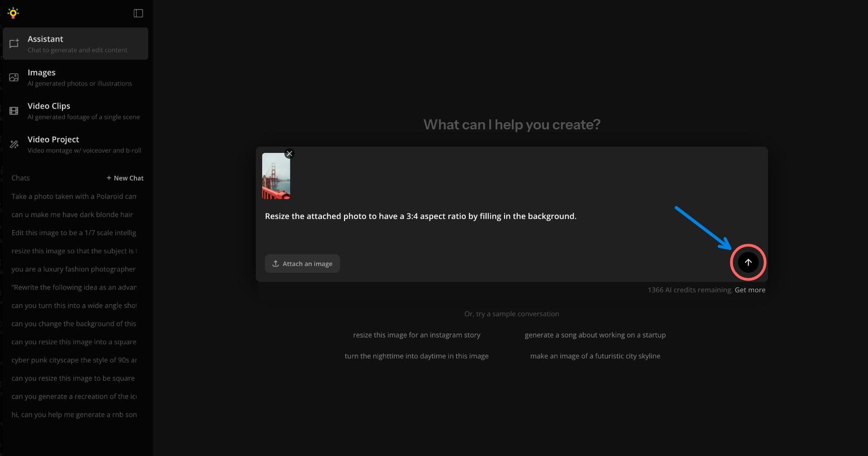Open the Assistant chat section
Viewport: 868px width, 456px height.
coord(75,43)
